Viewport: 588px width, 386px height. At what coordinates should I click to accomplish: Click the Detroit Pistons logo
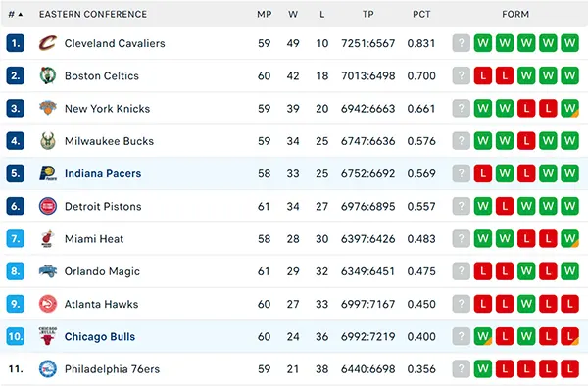tap(48, 206)
